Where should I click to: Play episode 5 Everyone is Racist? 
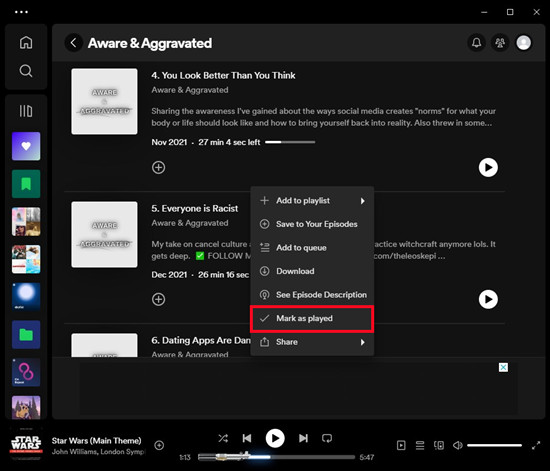tap(488, 299)
